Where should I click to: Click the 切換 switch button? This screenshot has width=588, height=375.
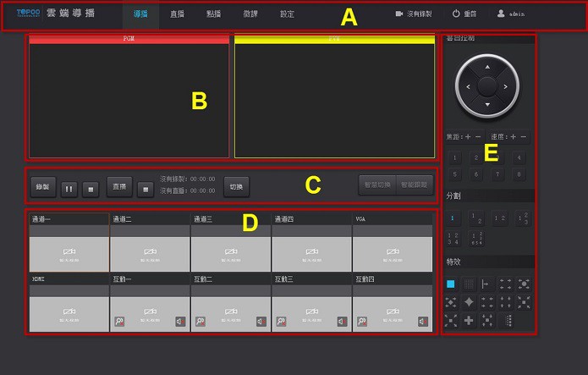tap(236, 187)
